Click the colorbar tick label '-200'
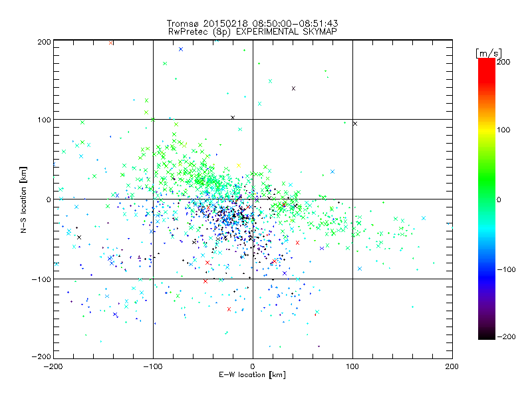Viewport: 532px width, 399px height. point(506,336)
